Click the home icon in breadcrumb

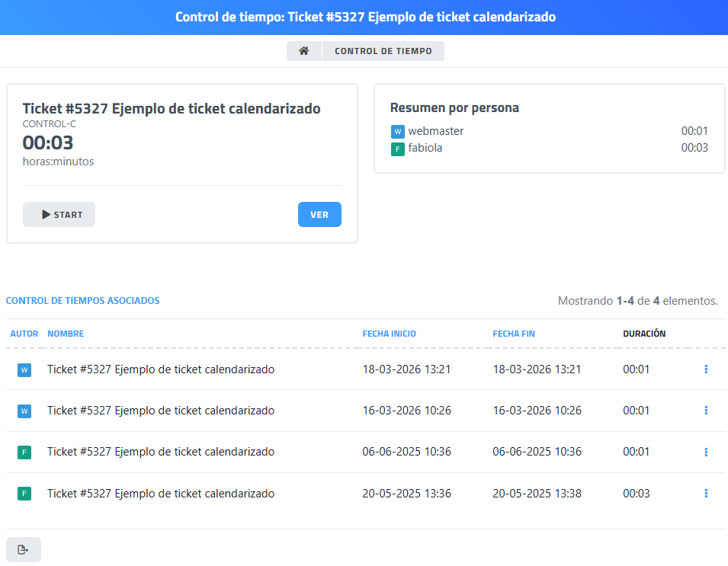304,51
